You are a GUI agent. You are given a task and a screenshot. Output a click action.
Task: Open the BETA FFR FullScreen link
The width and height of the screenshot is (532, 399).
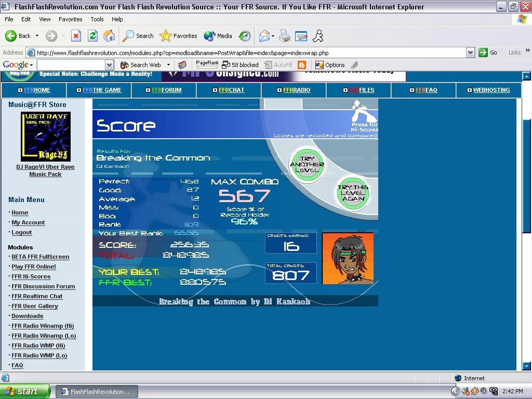[41, 257]
